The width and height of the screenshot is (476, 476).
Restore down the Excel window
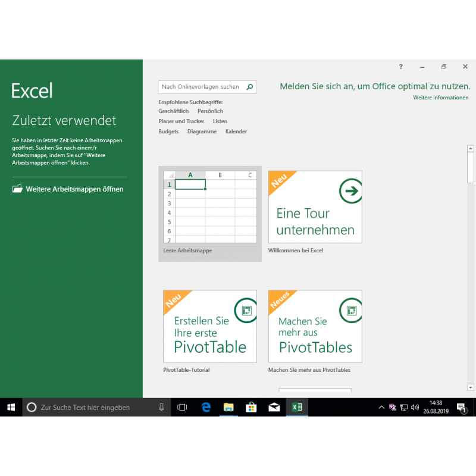click(443, 67)
